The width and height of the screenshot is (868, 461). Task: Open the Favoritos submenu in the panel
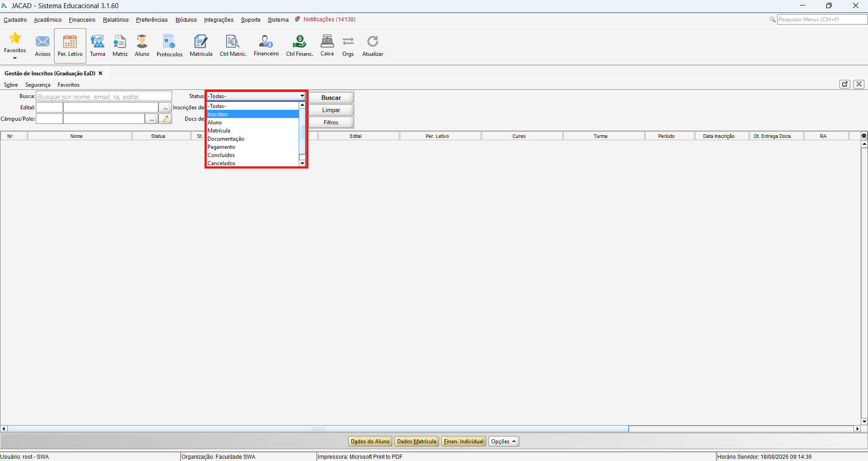(x=69, y=85)
